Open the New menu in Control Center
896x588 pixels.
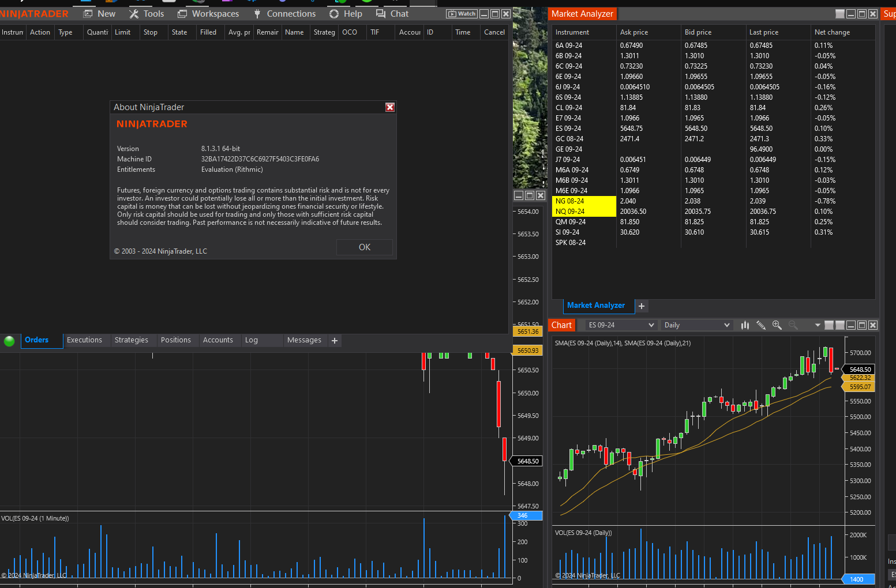100,14
